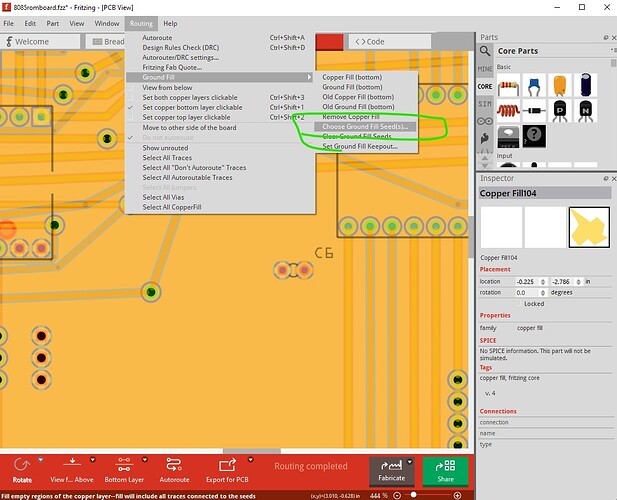
Task: Open the Arduino parts bin
Action: coord(485,121)
